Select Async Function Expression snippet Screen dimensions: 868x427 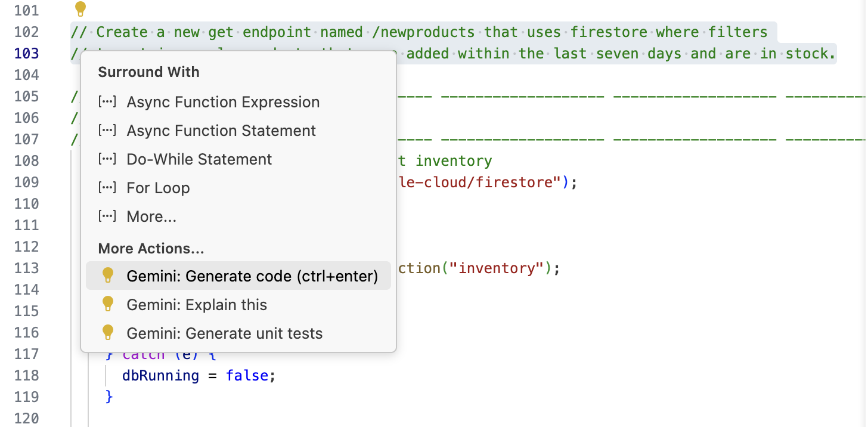click(x=238, y=102)
